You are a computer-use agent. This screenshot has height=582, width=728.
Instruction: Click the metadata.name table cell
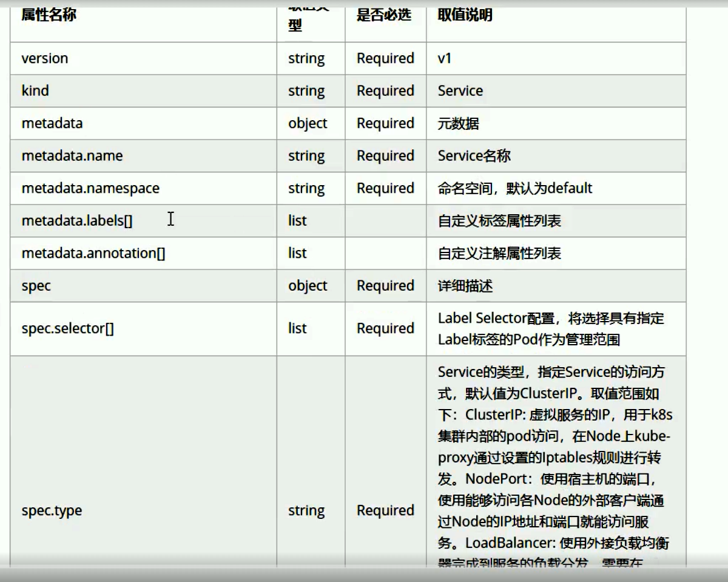pyautogui.click(x=71, y=155)
